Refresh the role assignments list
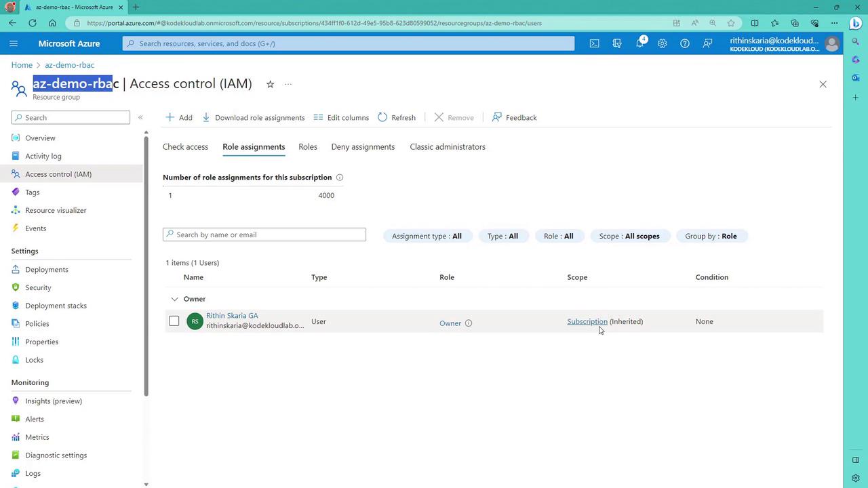This screenshot has width=868, height=488. (x=397, y=117)
